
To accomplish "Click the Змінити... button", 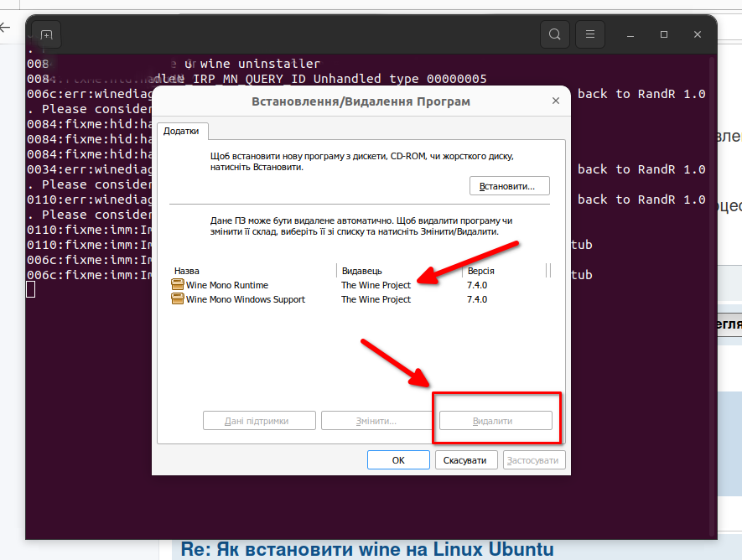I will (x=377, y=421).
